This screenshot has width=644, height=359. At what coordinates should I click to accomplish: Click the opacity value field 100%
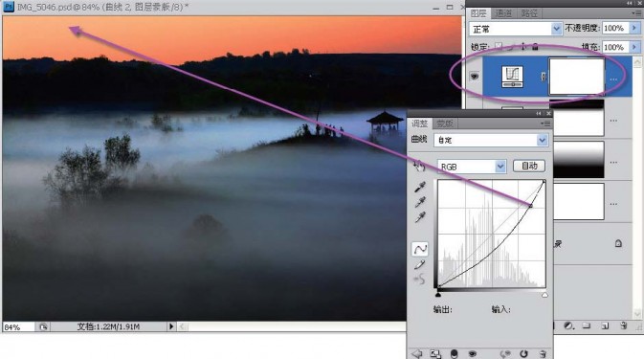click(x=615, y=28)
